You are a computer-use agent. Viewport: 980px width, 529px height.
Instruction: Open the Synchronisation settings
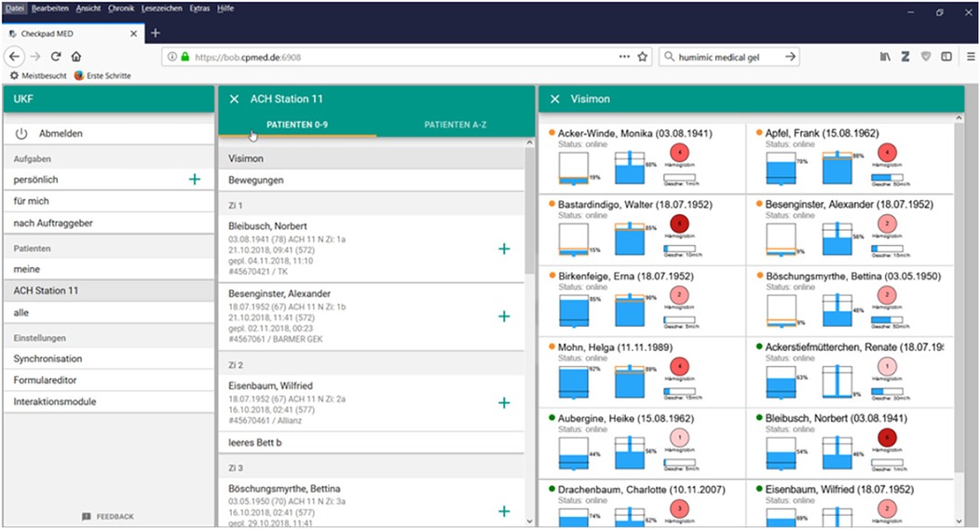(48, 359)
